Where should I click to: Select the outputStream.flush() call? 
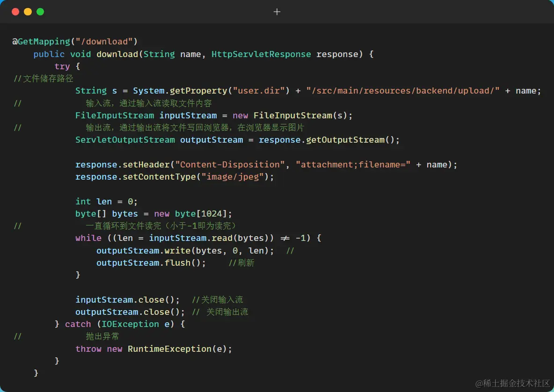[x=150, y=262]
